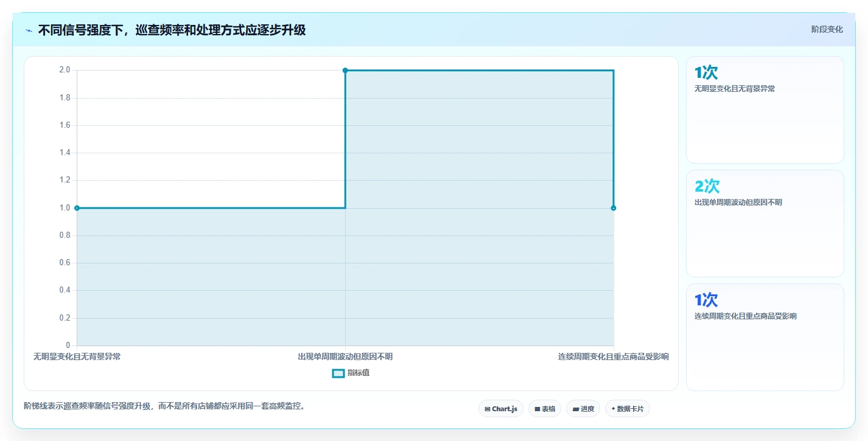Image resolution: width=868 pixels, height=441 pixels.
Task: Click the data point at value 2.0
Action: [x=345, y=71]
